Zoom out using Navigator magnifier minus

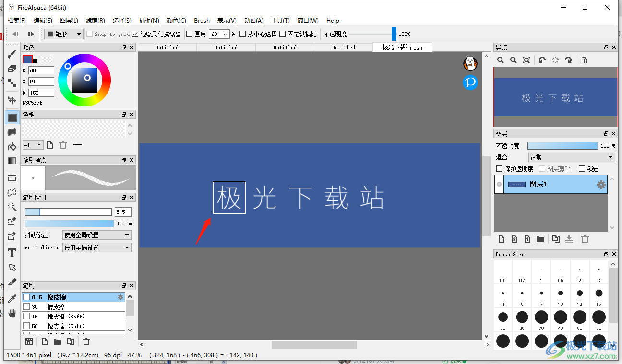514,60
